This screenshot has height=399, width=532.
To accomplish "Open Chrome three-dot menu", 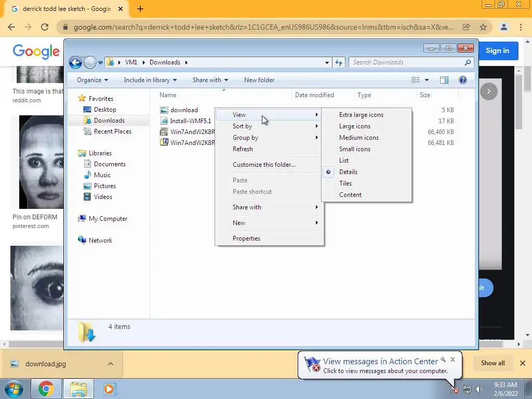I will [x=521, y=27].
